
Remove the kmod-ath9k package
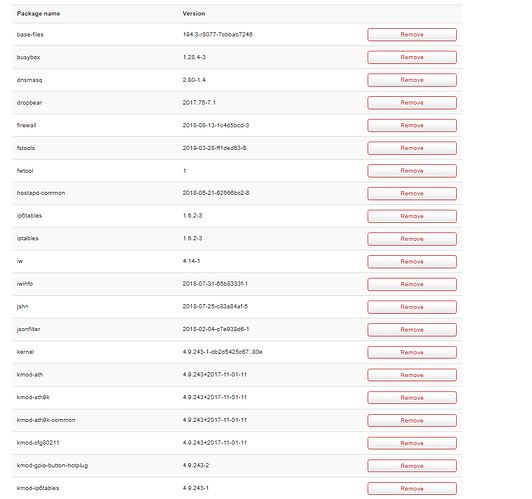(412, 398)
